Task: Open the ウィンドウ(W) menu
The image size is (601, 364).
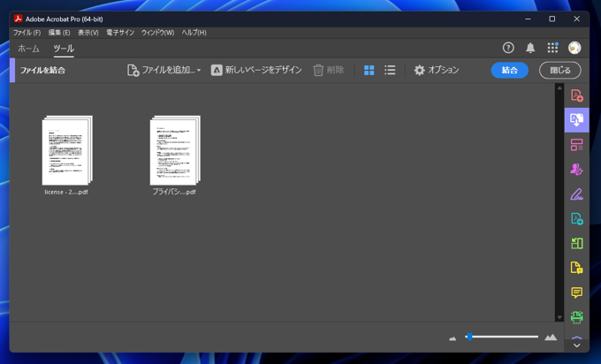Action: 158,33
